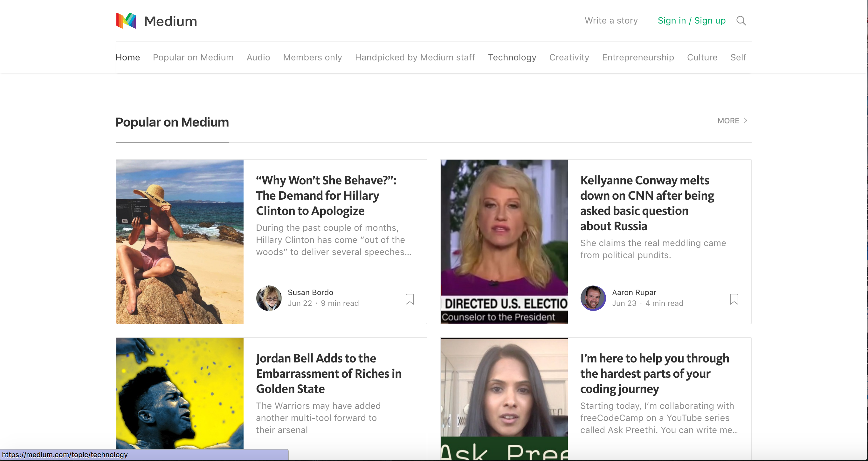Click Susan Bordo author name

(310, 292)
